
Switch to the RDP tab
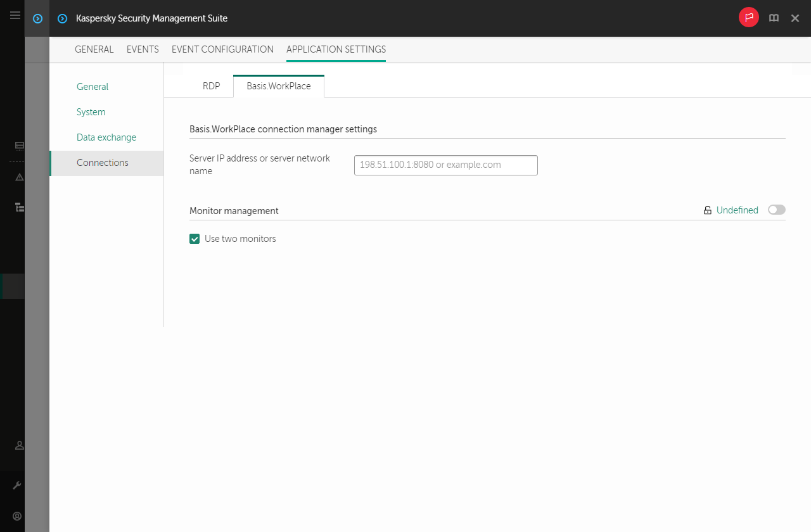211,85
